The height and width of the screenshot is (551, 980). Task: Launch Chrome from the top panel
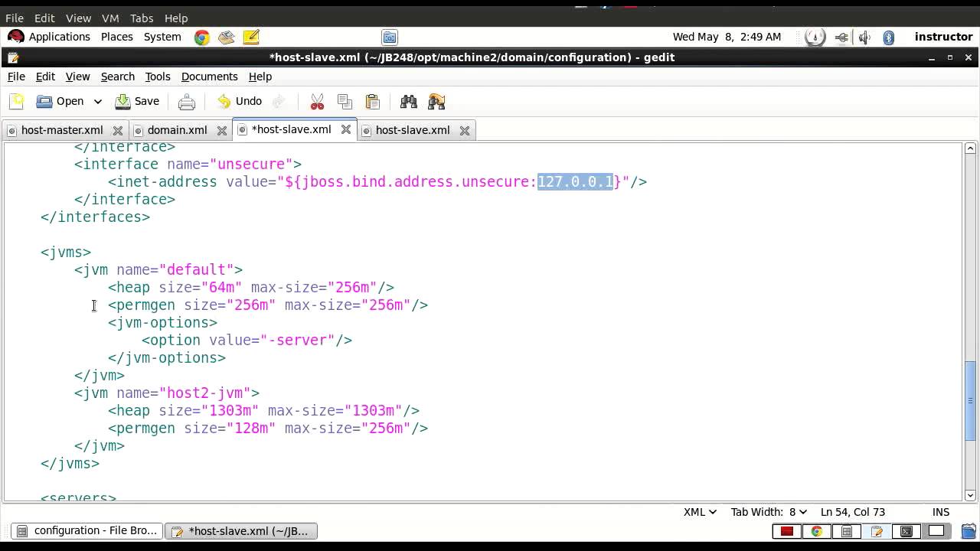coord(202,37)
